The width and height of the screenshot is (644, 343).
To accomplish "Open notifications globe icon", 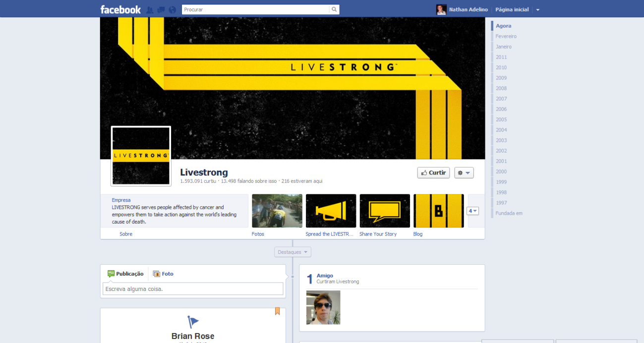I will [x=173, y=10].
